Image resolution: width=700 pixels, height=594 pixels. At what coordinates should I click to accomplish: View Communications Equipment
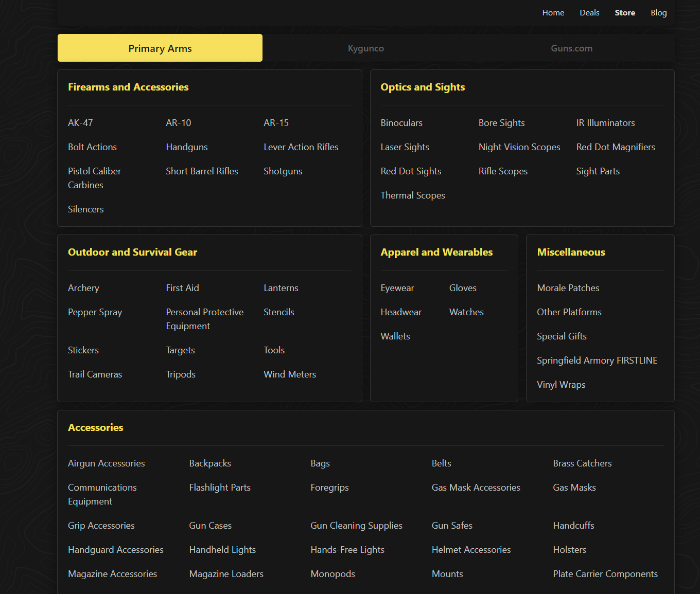coord(102,494)
